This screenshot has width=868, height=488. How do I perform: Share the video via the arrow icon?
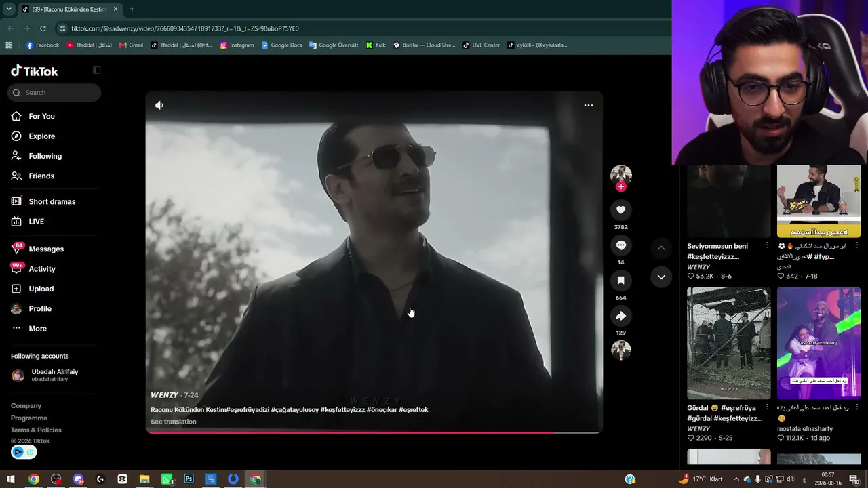click(620, 316)
